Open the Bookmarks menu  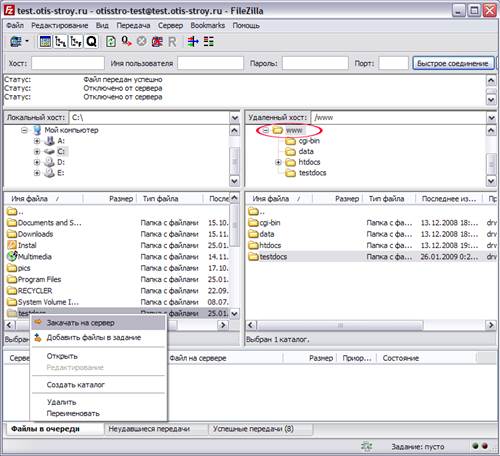coord(207,25)
